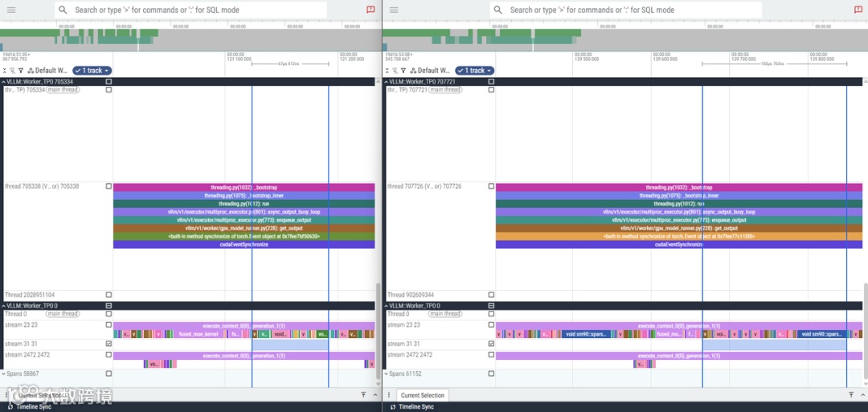
Task: Uncheck stream 31 31 in right window
Action: point(491,344)
